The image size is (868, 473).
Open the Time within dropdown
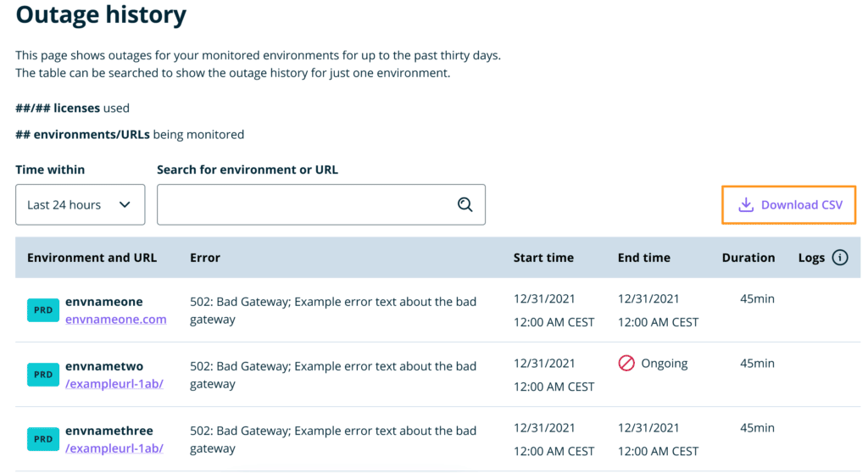(x=80, y=205)
